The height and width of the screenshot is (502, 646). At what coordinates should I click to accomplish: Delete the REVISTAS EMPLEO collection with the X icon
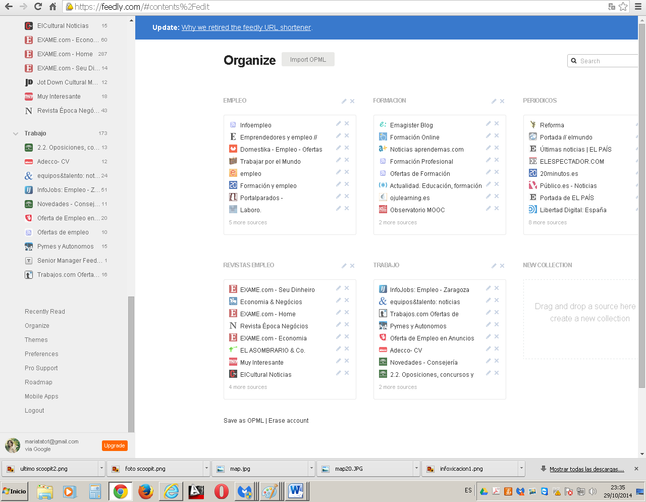(x=352, y=265)
